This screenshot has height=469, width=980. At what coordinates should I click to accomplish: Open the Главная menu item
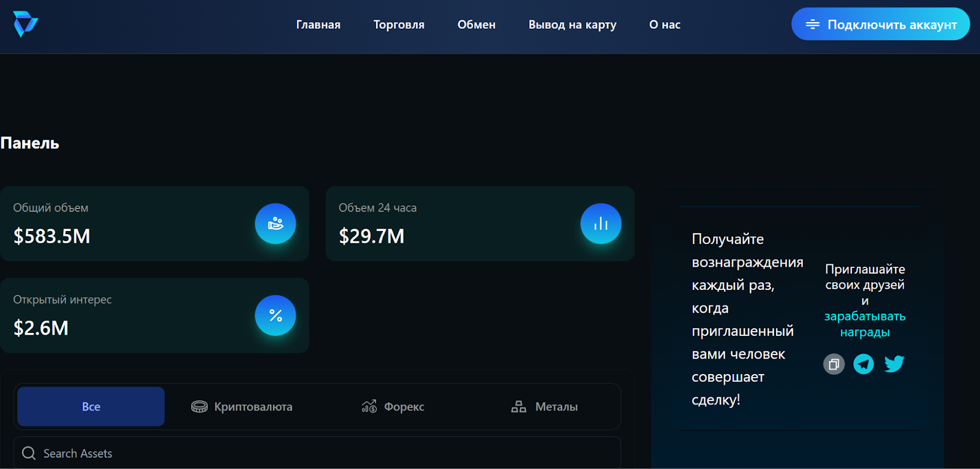(318, 25)
